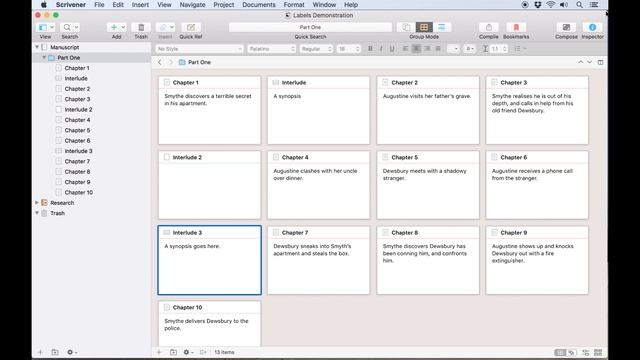Add new folder in binder footer

(x=55, y=352)
